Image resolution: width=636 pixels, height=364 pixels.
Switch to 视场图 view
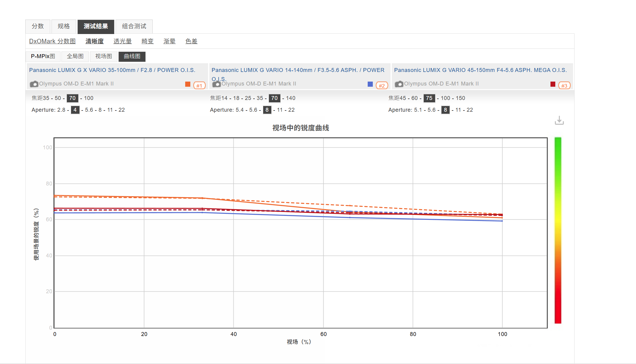[104, 56]
